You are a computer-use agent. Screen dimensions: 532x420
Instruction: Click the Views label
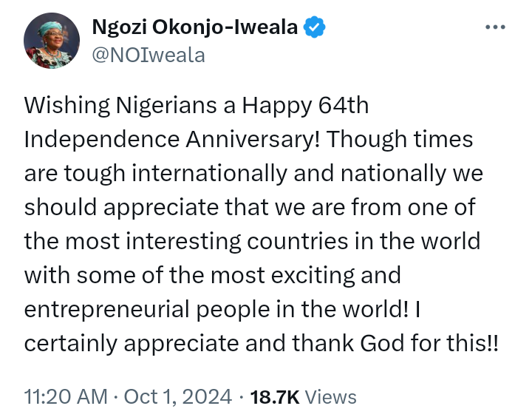click(330, 397)
